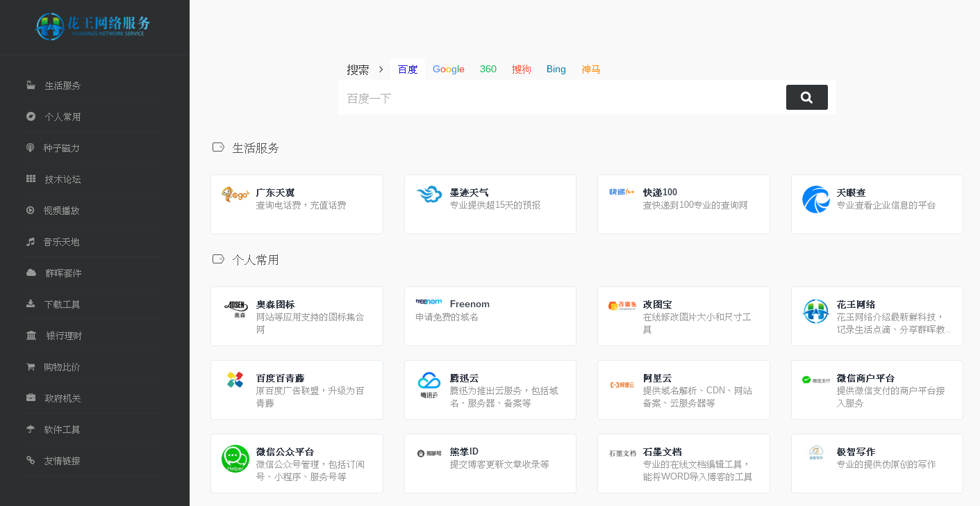Click the download icon beside 下载工具
Image resolution: width=980 pixels, height=506 pixels.
pos(31,304)
